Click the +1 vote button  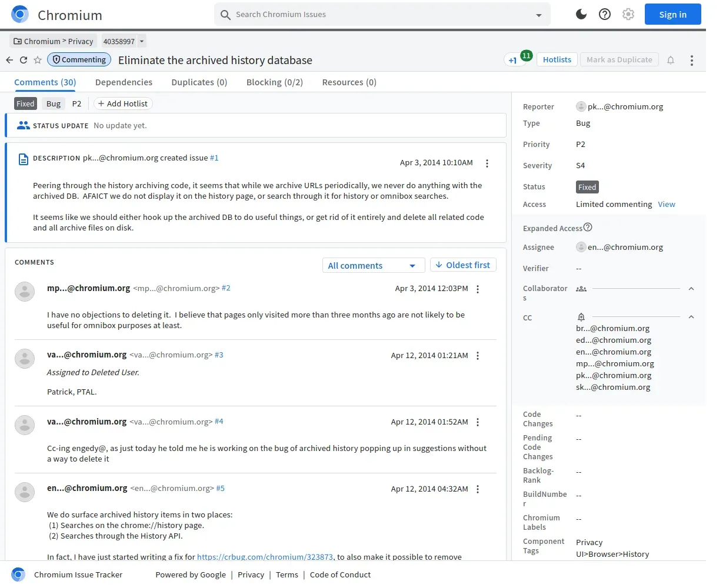[513, 60]
